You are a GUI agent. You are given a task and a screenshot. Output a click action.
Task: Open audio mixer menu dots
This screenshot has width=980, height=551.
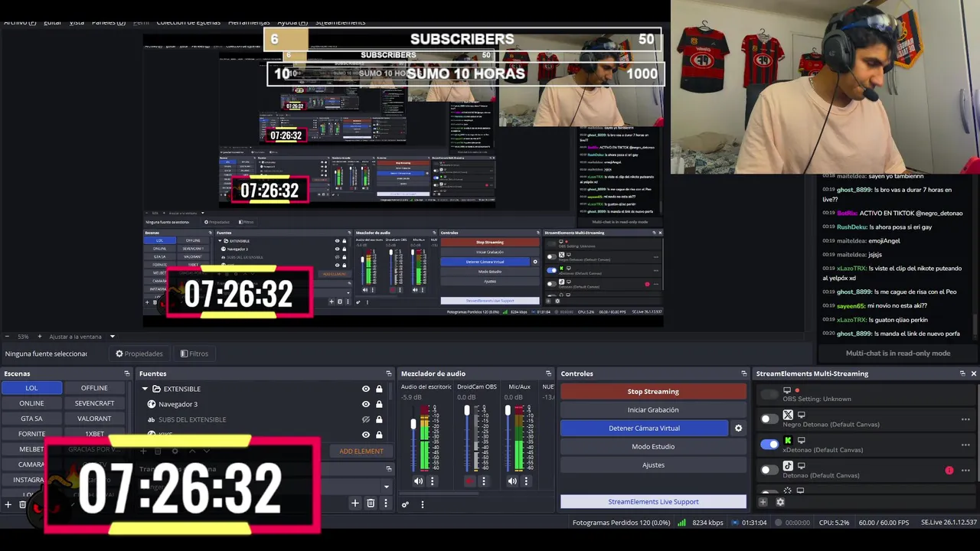(422, 504)
